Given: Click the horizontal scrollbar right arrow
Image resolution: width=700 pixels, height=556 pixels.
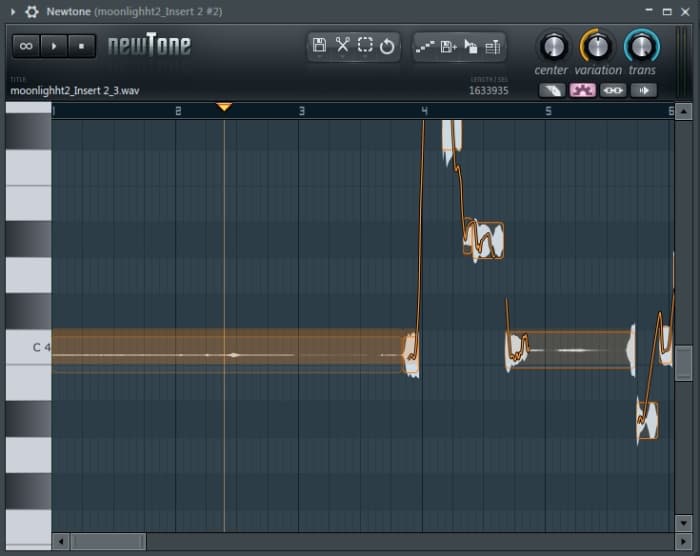Looking at the screenshot, I should point(667,541).
